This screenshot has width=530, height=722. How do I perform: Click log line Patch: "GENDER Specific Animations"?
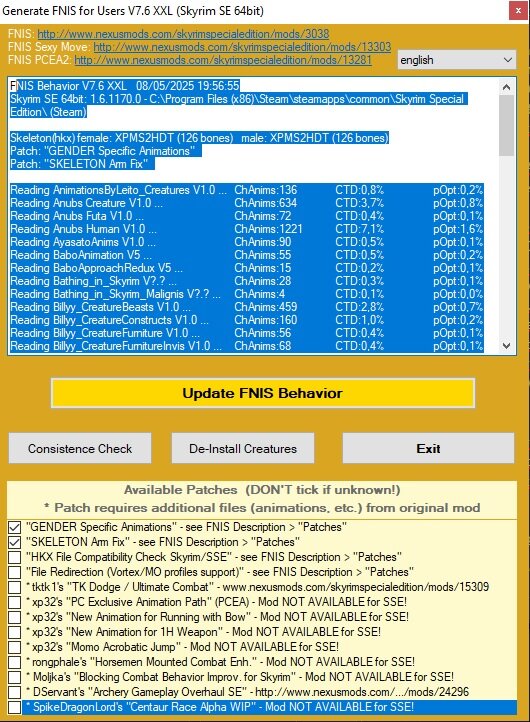[x=105, y=151]
